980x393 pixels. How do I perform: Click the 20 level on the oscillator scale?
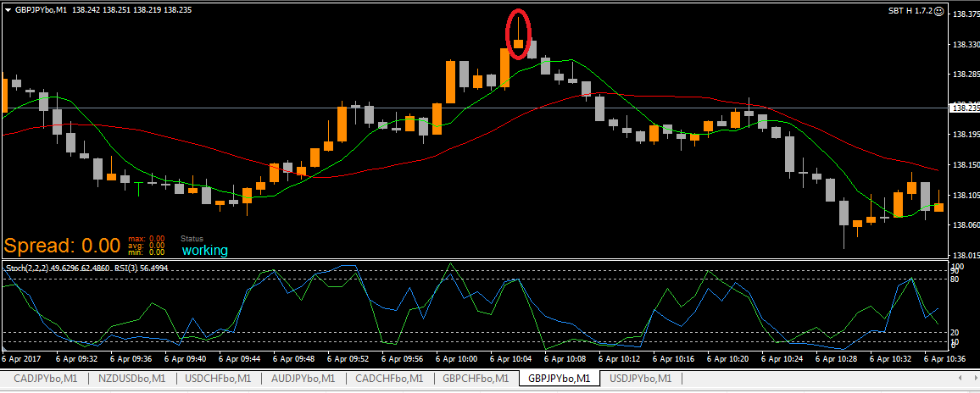click(x=955, y=333)
